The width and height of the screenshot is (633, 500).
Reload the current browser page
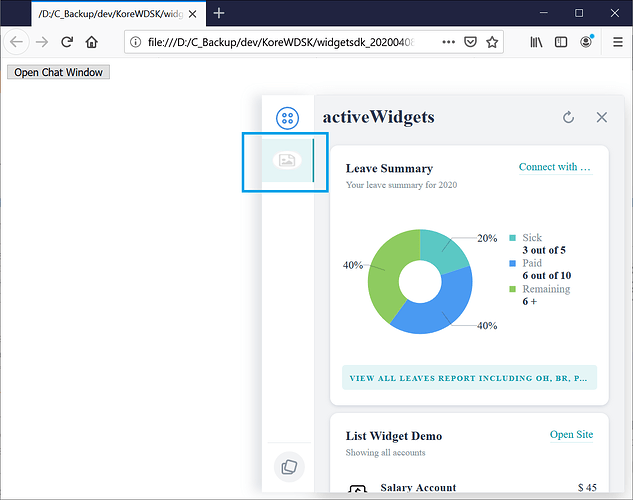(67, 42)
